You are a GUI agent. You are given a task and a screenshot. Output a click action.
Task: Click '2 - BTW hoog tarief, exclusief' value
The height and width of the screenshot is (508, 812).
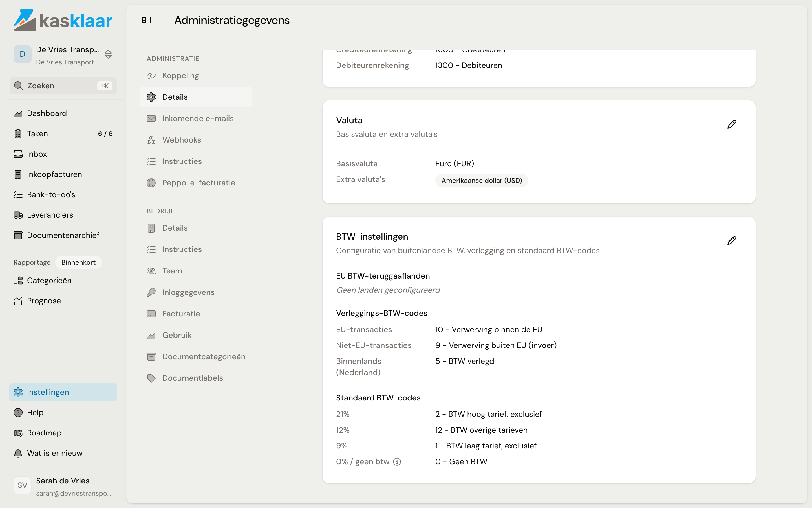489,414
